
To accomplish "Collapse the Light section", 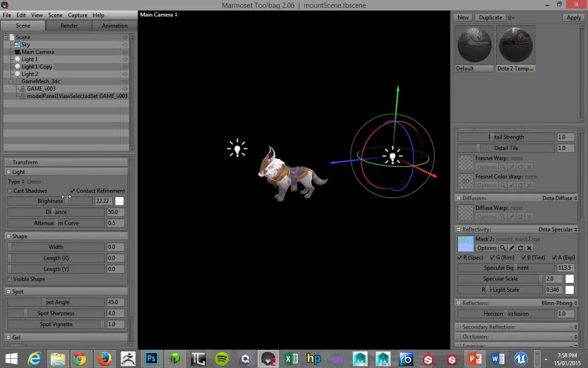I will (8, 172).
